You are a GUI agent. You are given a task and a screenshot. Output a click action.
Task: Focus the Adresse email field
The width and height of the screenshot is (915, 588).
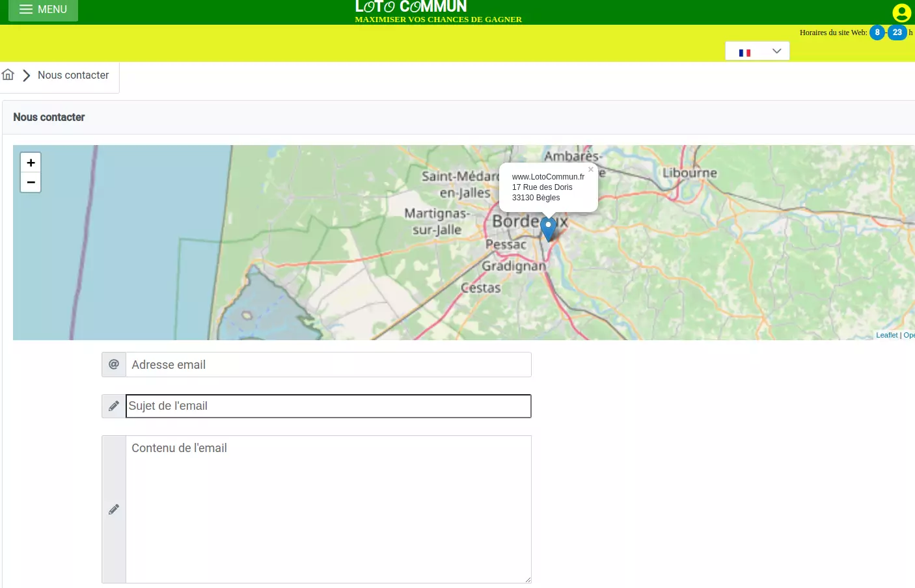[x=329, y=364]
